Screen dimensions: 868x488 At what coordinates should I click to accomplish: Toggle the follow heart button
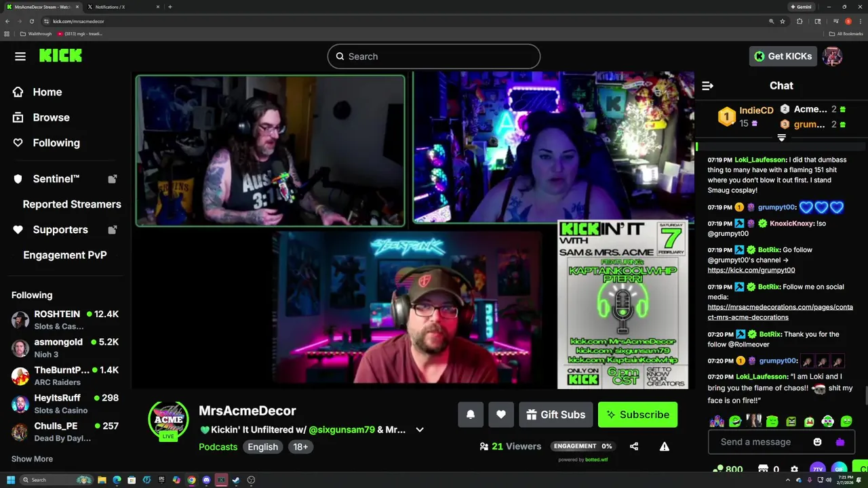(501, 415)
